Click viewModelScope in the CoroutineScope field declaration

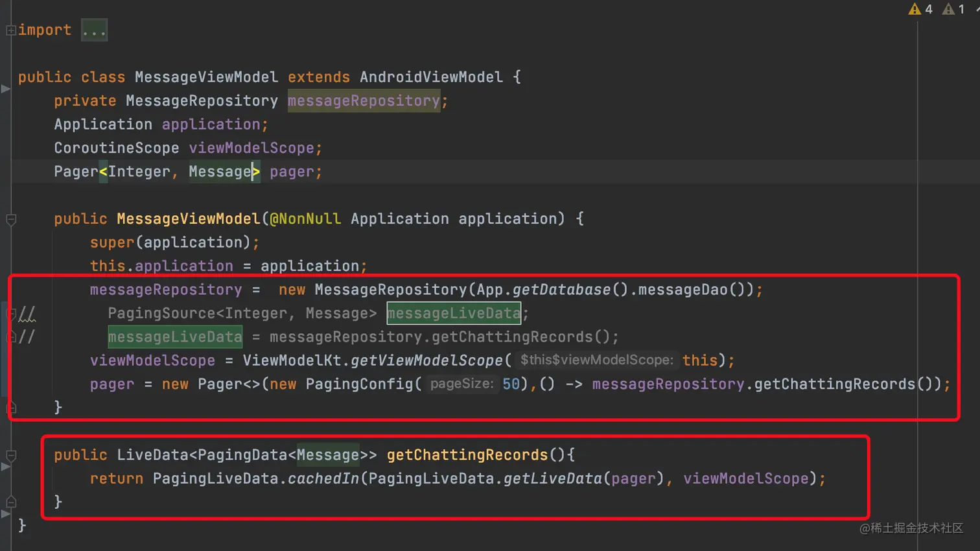tap(251, 148)
